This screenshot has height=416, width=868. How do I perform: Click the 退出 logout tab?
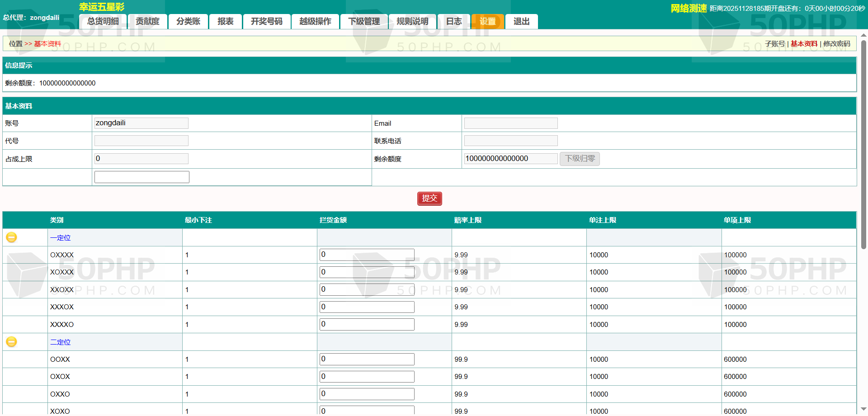tap(521, 21)
